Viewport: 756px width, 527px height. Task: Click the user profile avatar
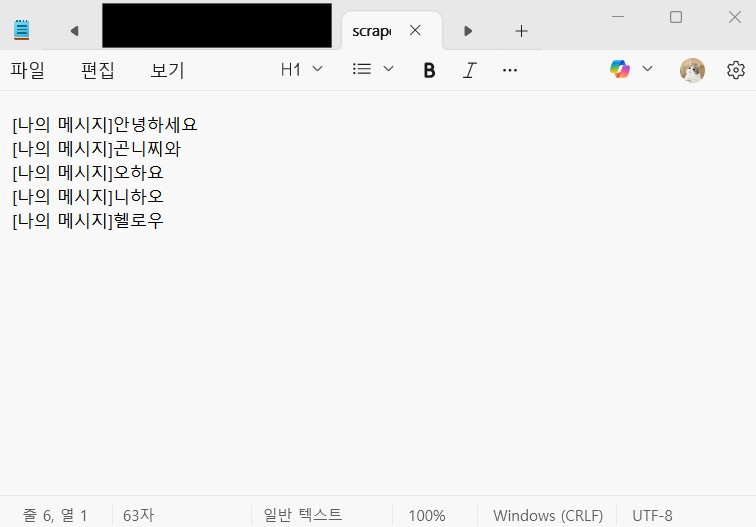point(692,69)
